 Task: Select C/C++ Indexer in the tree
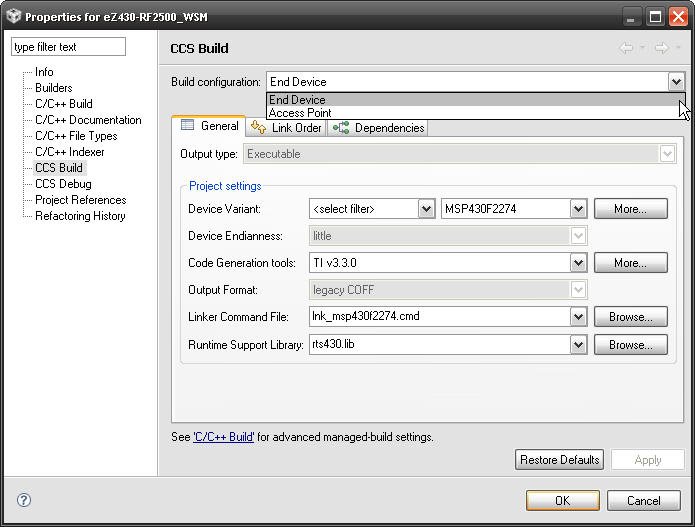pyautogui.click(x=70, y=152)
